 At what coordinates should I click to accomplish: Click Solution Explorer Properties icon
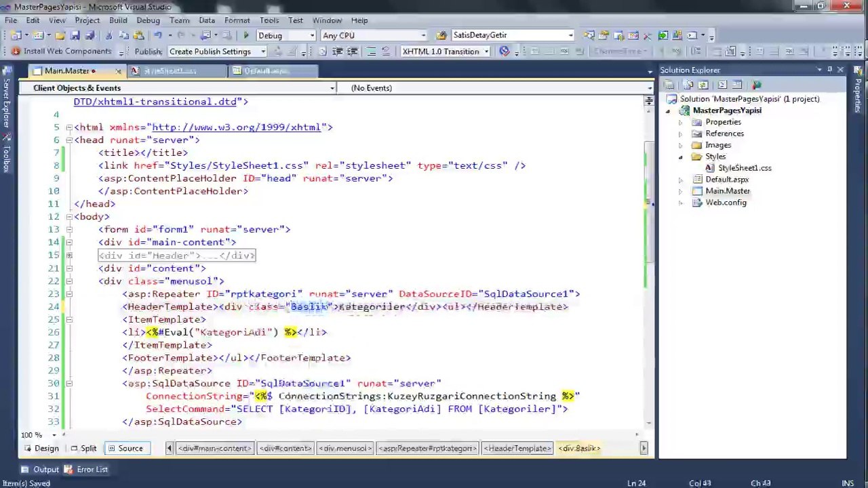[669, 85]
